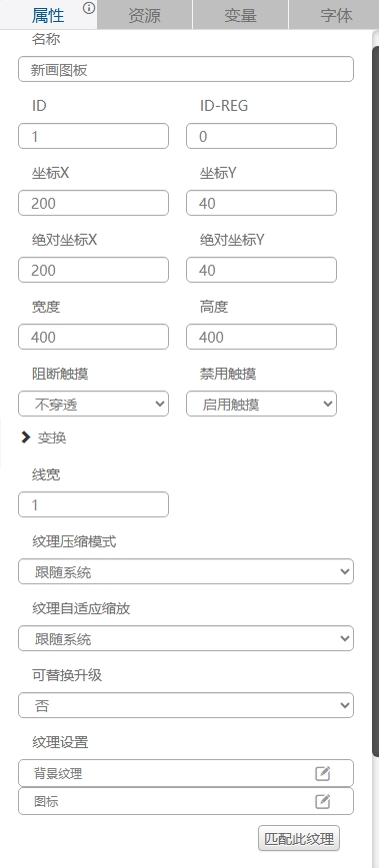Open the 可替换升级 dropdown showing 否
Image resolution: width=379 pixels, height=868 pixels.
(x=186, y=705)
